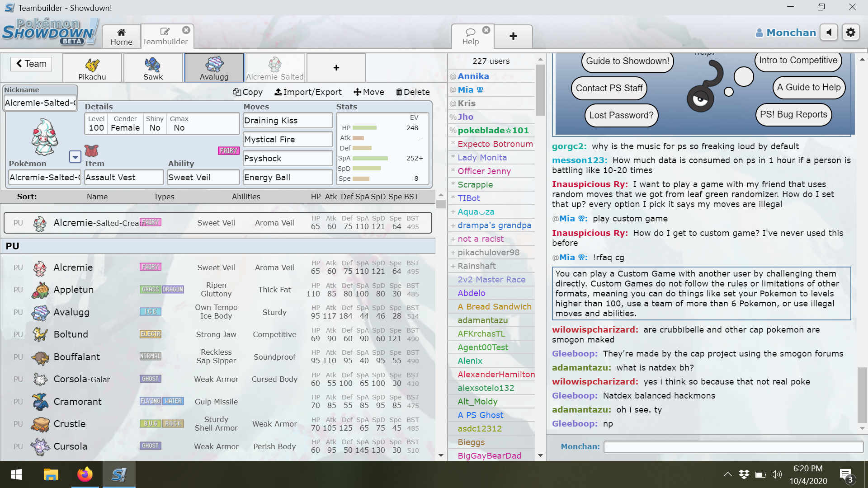Mute sound with the speaker icon
This screenshot has width=868, height=488.
click(x=829, y=33)
